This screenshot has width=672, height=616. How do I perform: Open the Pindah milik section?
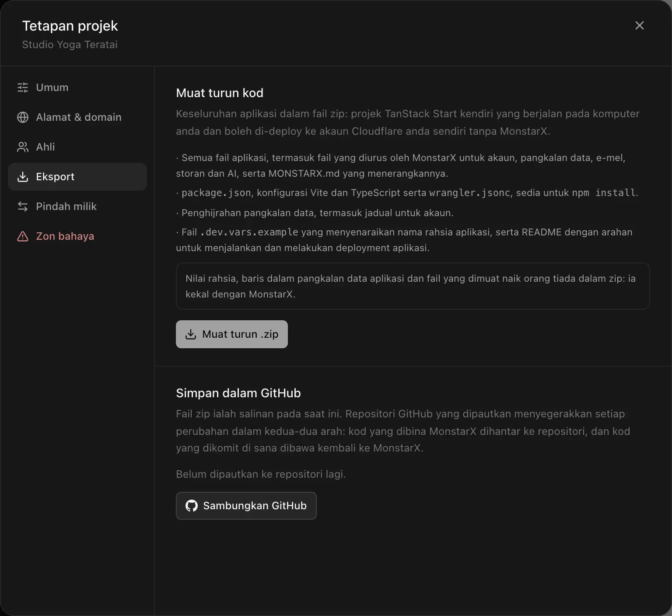click(x=77, y=206)
